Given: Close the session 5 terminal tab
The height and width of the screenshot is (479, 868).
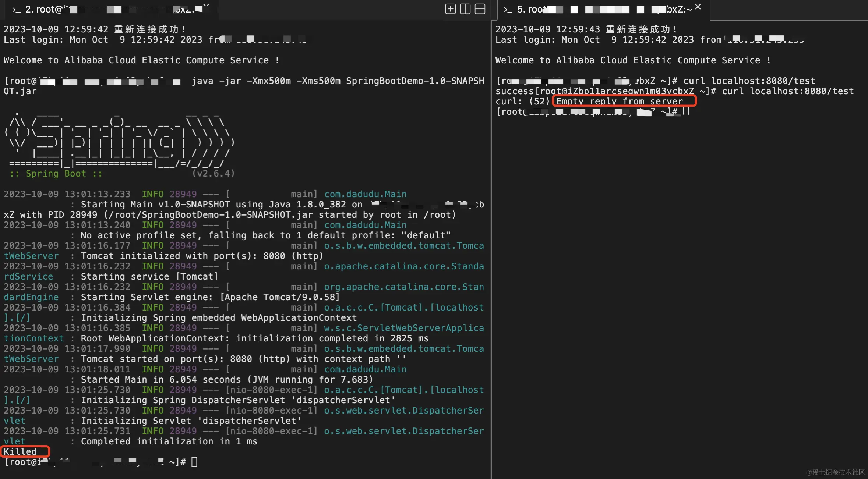Looking at the screenshot, I should pos(698,7).
